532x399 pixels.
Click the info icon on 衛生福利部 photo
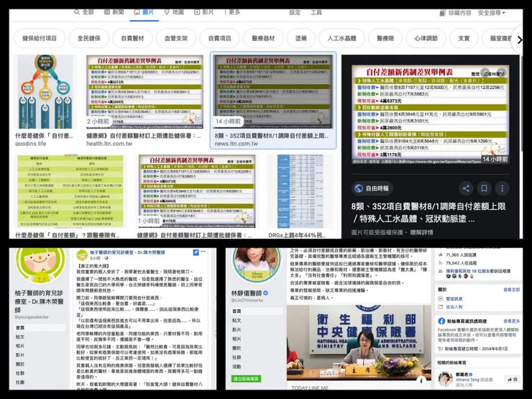tap(421, 380)
